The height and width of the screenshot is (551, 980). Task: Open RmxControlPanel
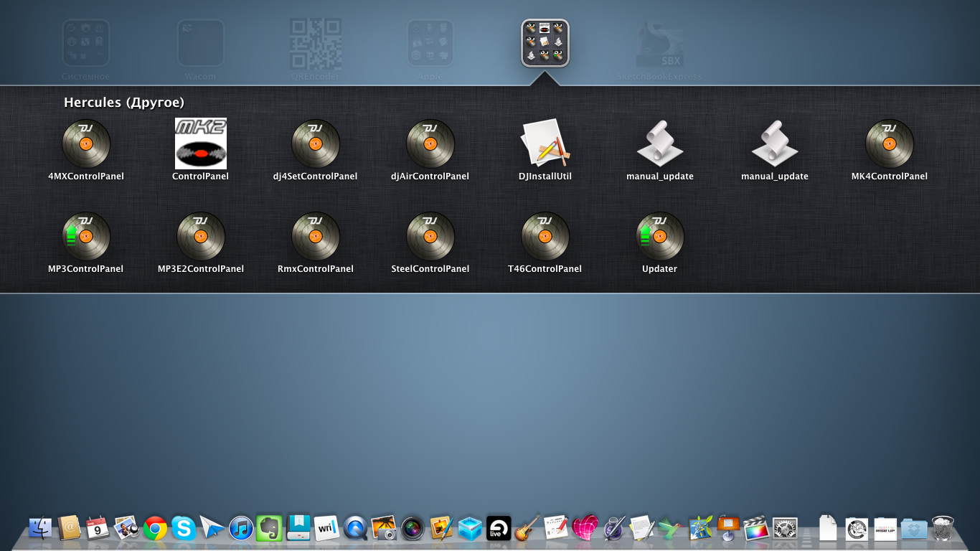(x=316, y=237)
